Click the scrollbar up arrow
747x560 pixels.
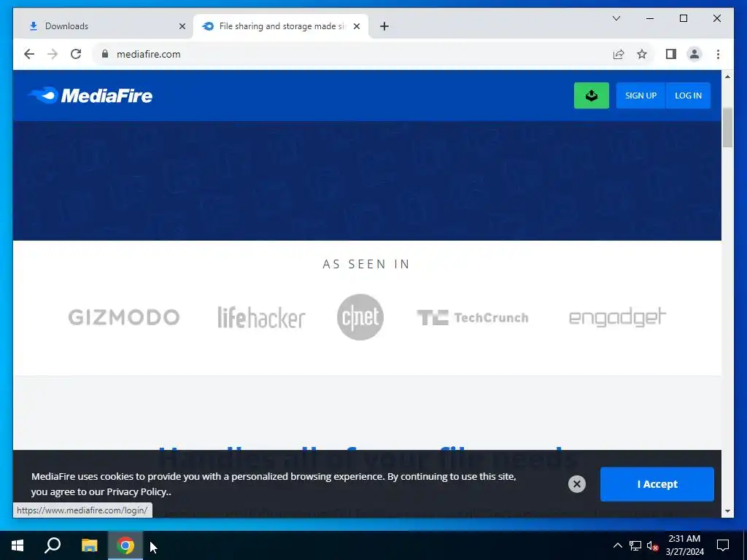pyautogui.click(x=727, y=76)
